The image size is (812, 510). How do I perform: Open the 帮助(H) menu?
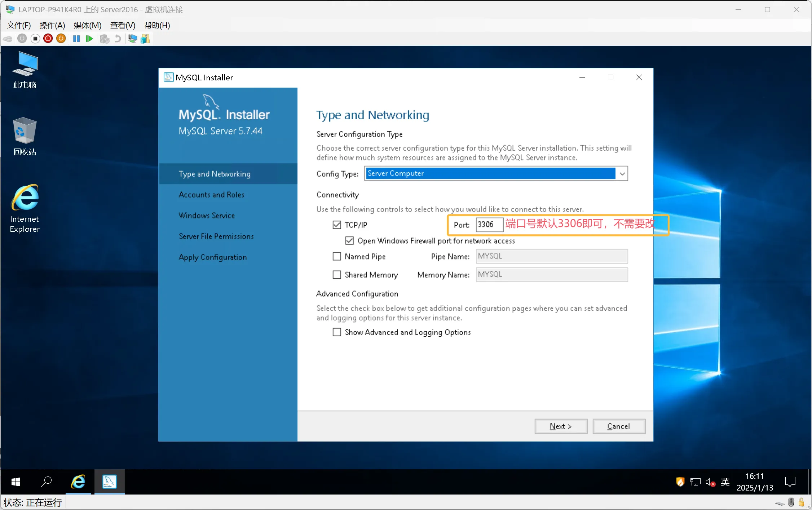[x=157, y=25]
